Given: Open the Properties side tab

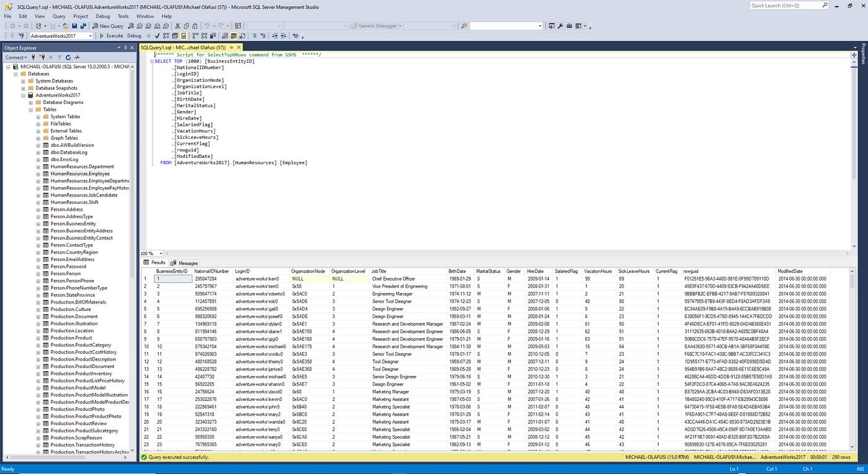Looking at the screenshot, I should coord(863,54).
